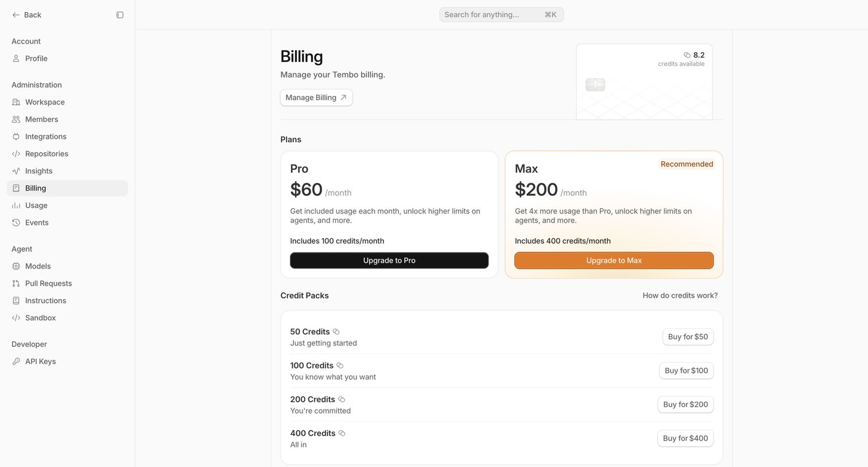Click the credit card graphic showing credits
Image resolution: width=868 pixels, height=467 pixels.
tap(644, 82)
